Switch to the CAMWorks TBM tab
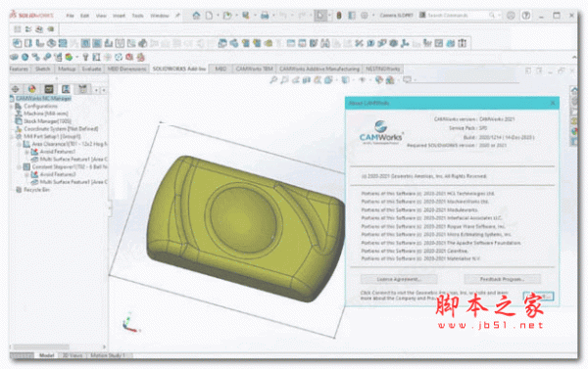Image resolution: width=588 pixels, height=369 pixels. click(254, 69)
